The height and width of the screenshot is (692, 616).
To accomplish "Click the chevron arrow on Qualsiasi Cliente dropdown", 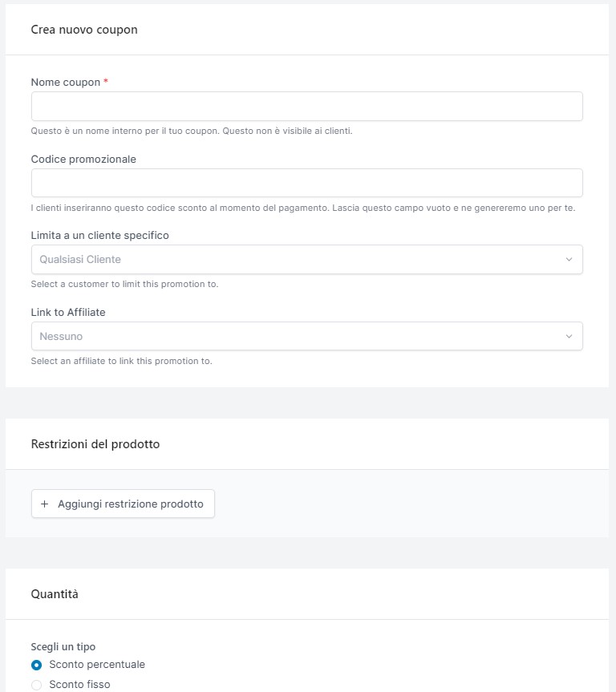I will tap(569, 260).
